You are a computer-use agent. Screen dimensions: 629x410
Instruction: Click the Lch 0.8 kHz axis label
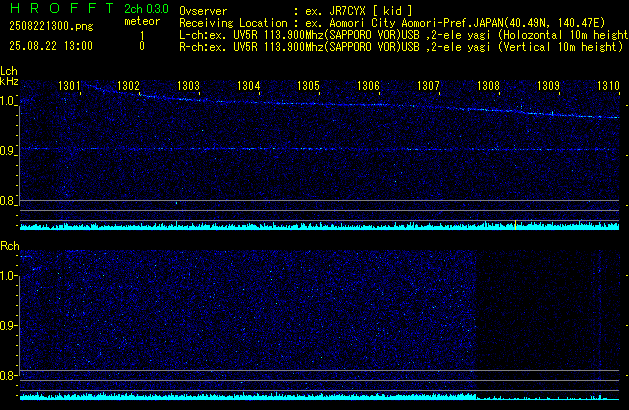click(x=8, y=201)
